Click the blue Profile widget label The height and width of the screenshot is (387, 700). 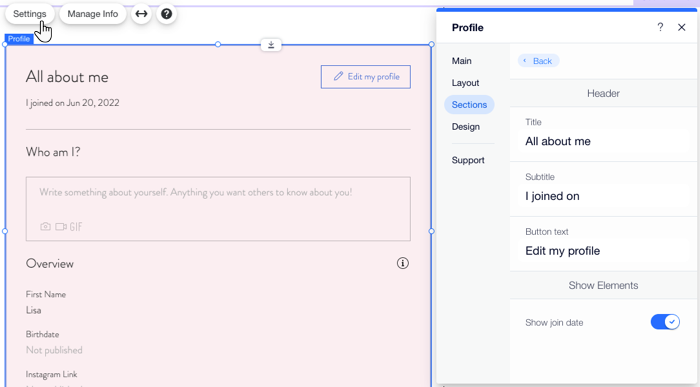tap(19, 39)
